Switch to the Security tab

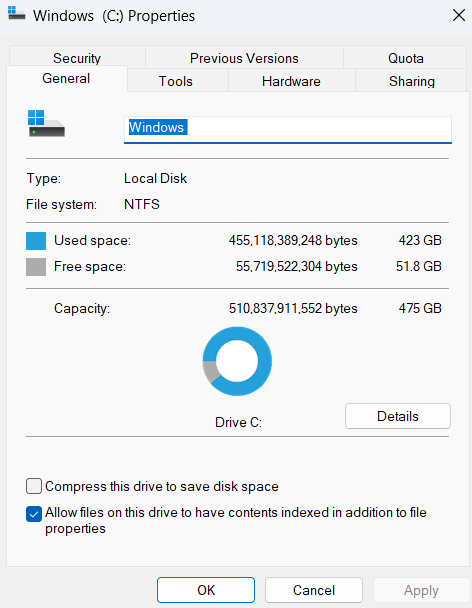pyautogui.click(x=77, y=57)
